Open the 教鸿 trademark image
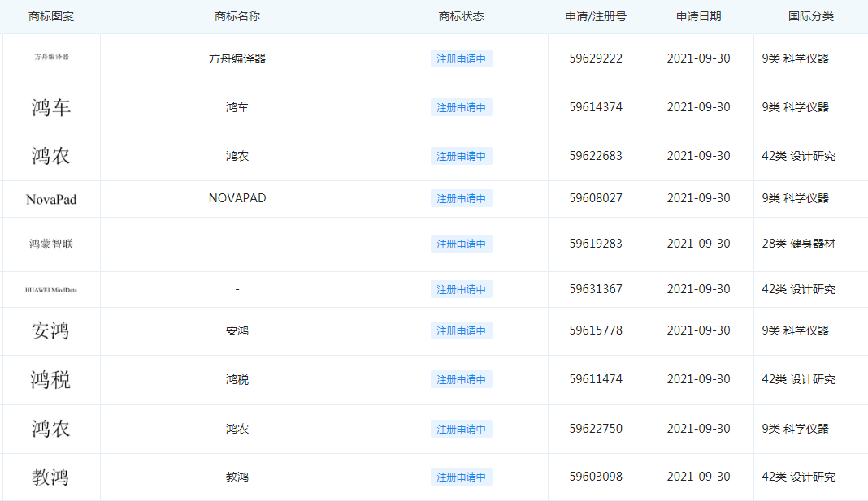Screen dimensions: 868x501 point(50,477)
